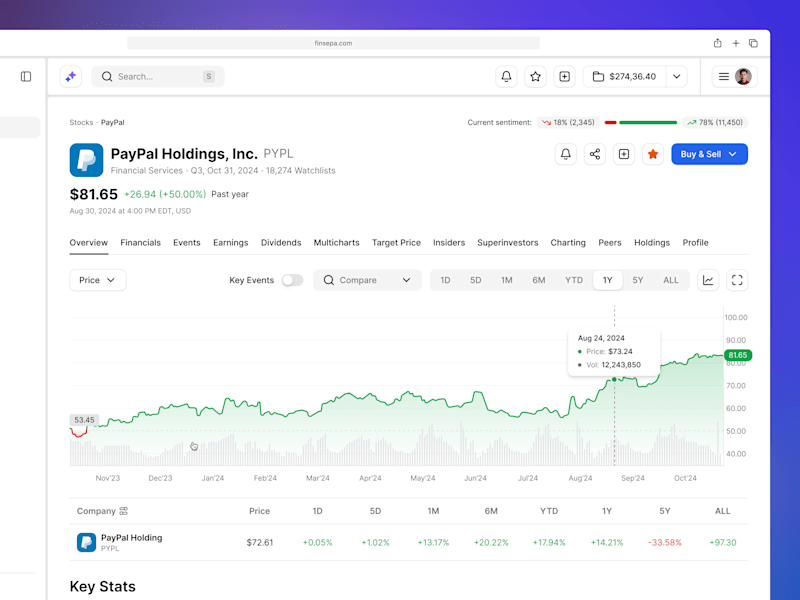The width and height of the screenshot is (800, 600).
Task: Open the Superinvestors tab
Action: tap(508, 243)
